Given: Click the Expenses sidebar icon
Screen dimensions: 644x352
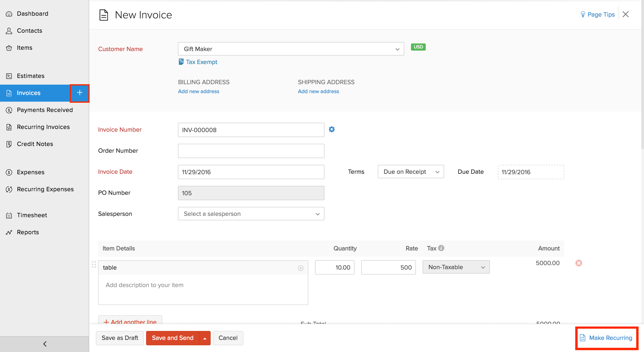Looking at the screenshot, I should coord(9,172).
